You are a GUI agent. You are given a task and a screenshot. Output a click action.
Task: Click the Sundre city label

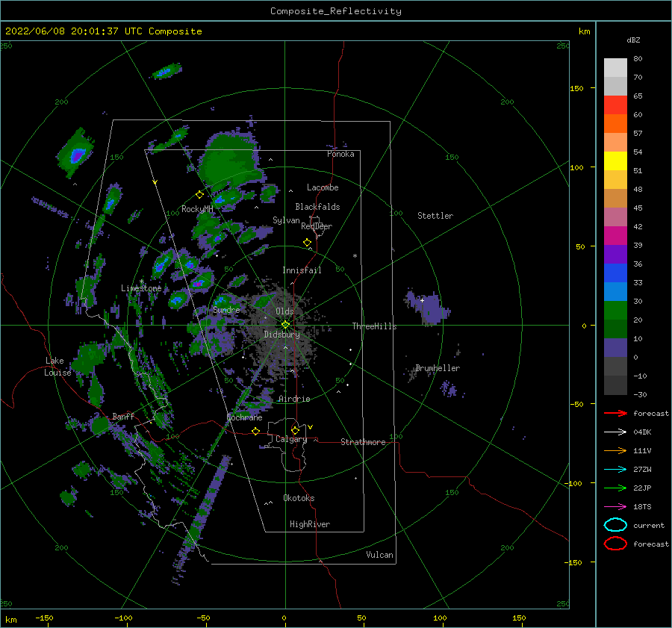tap(226, 310)
